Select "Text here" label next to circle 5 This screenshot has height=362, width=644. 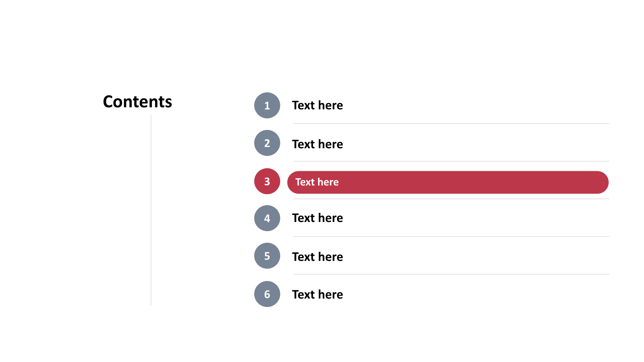coord(317,257)
